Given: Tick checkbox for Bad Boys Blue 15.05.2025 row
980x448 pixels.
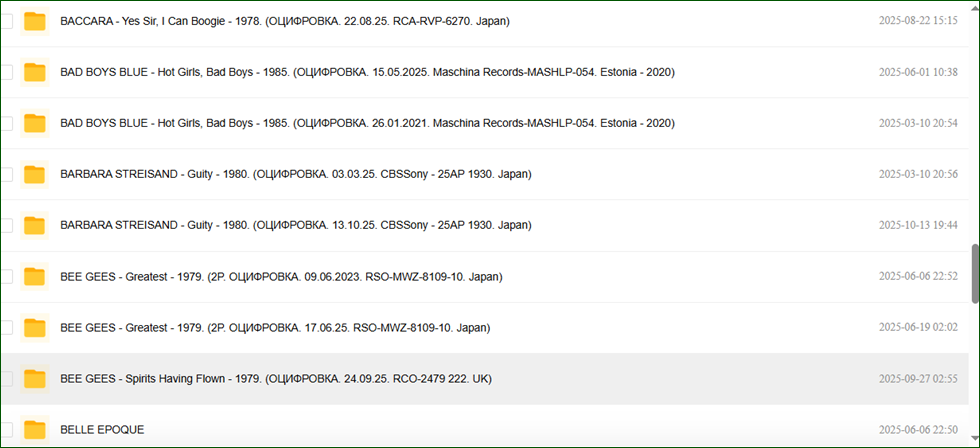Looking at the screenshot, I should coord(6,72).
